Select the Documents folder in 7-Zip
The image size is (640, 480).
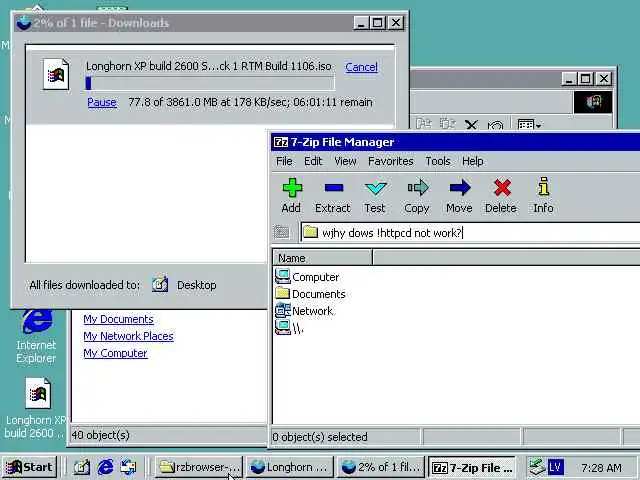[x=310, y=294]
